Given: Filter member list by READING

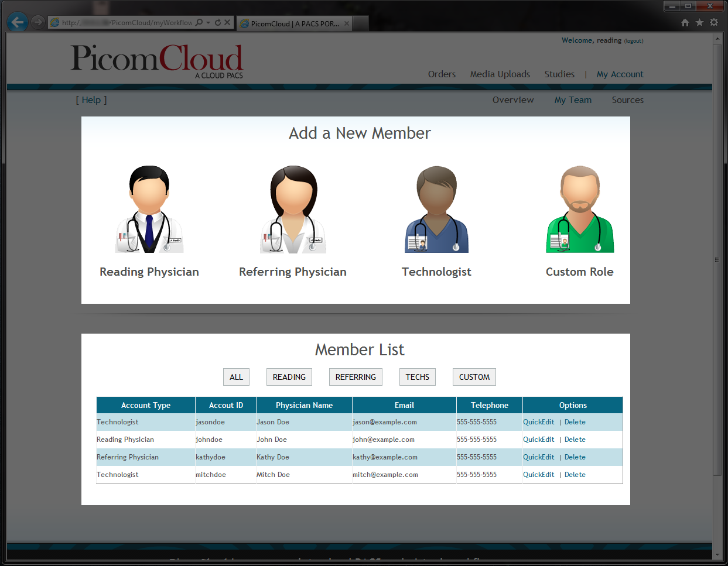Looking at the screenshot, I should [x=289, y=377].
